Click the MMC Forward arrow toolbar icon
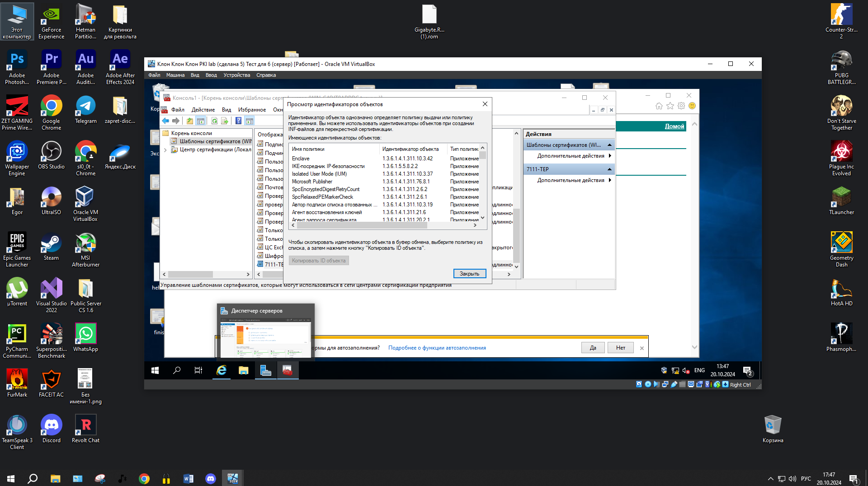 click(176, 121)
